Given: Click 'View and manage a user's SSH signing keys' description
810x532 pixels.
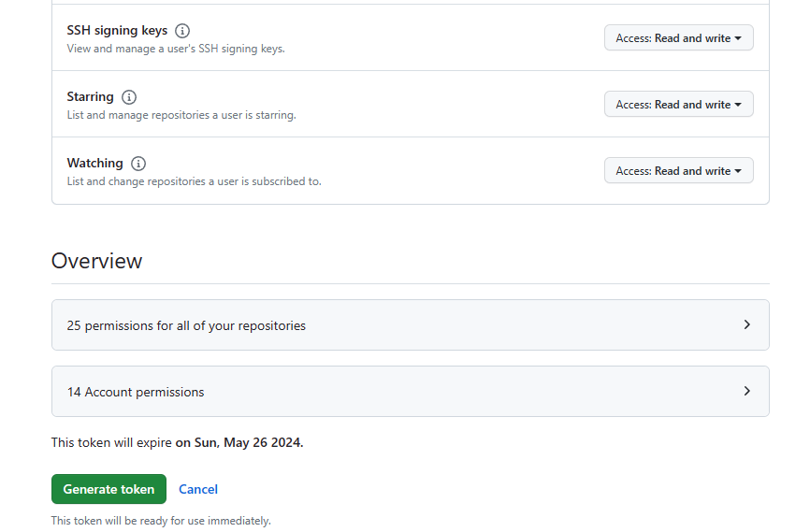Looking at the screenshot, I should 176,49.
